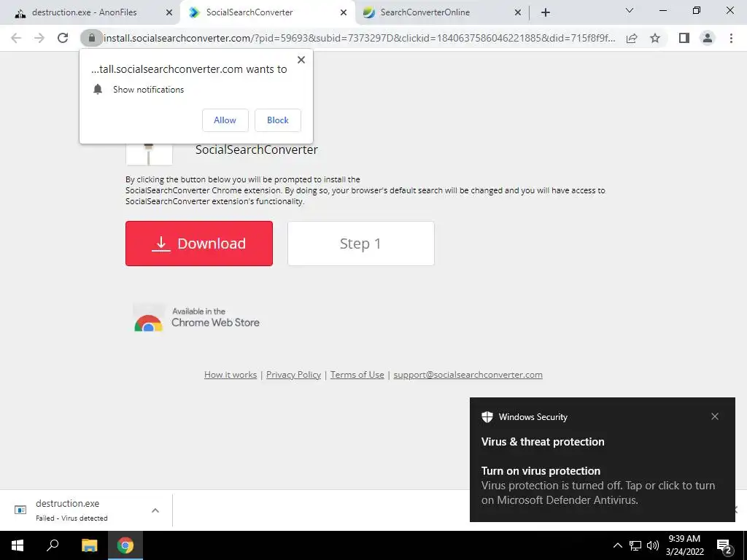The width and height of the screenshot is (747, 560).
Task: Click the support@socialsearchconverter.com email link
Action: tap(468, 375)
